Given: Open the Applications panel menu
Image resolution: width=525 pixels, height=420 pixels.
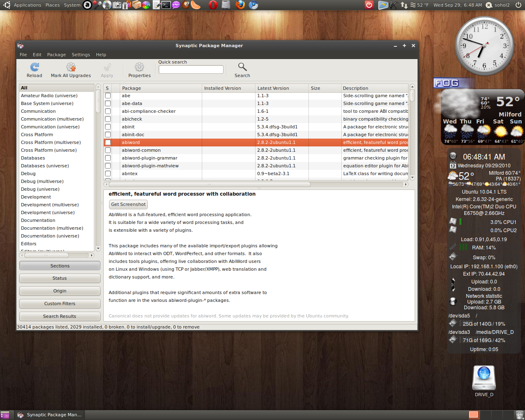Looking at the screenshot, I should pos(27,5).
